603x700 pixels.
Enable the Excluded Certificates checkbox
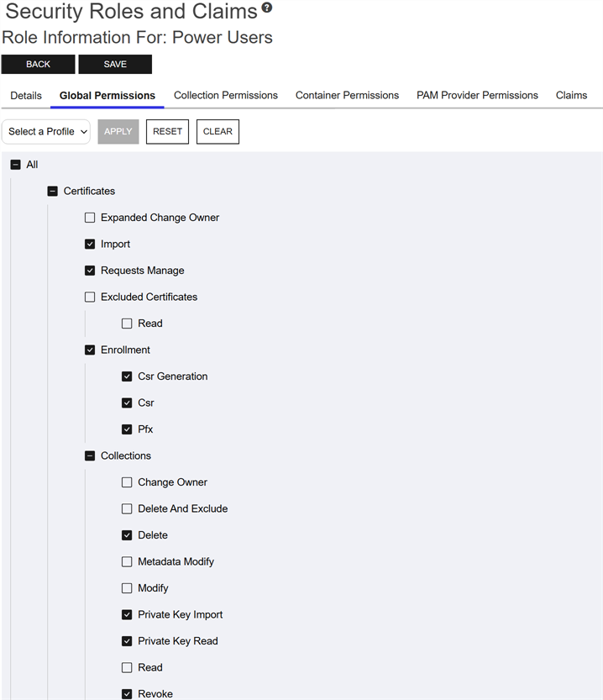click(x=90, y=297)
